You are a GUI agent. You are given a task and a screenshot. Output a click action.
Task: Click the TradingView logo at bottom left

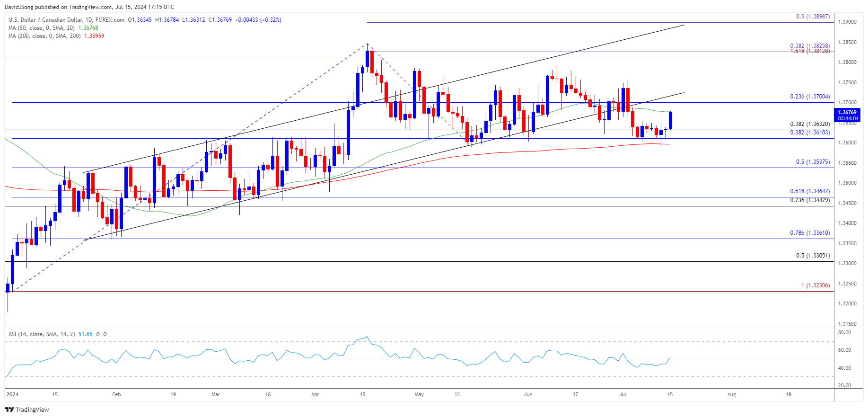27,409
